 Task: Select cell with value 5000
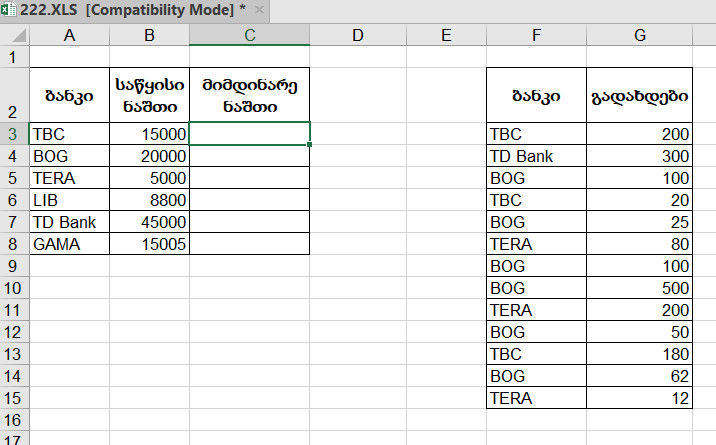pyautogui.click(x=149, y=178)
